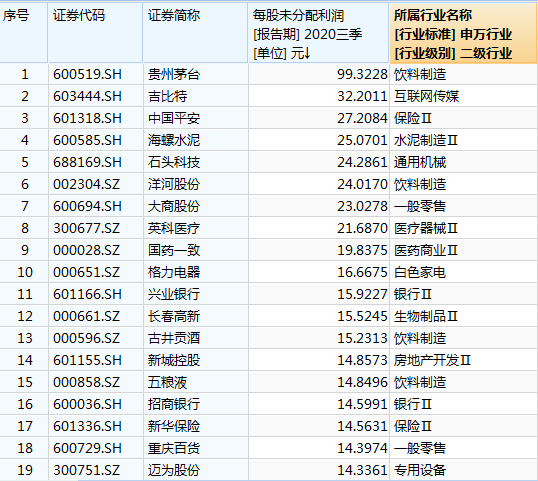This screenshot has height=481, width=538.
Task: Select the 证券代码 column header
Action: point(95,33)
